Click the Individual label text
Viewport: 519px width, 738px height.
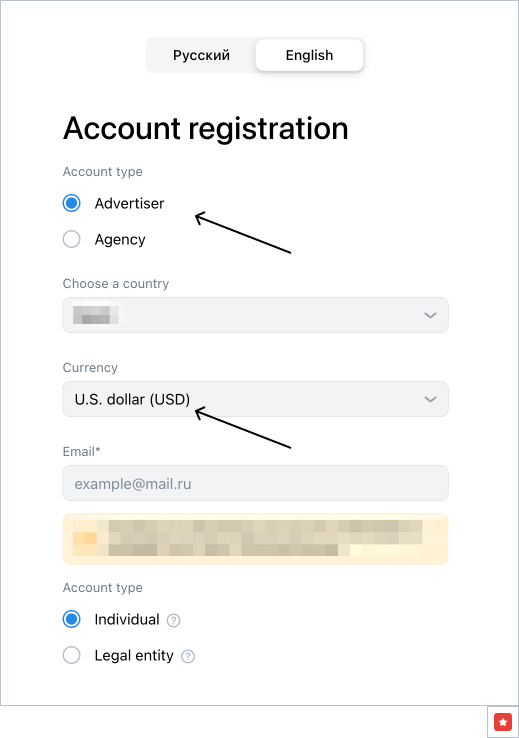coord(127,619)
